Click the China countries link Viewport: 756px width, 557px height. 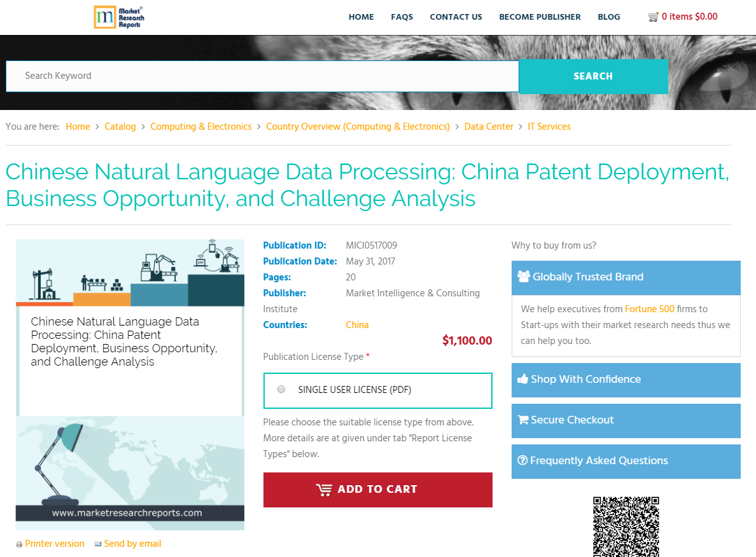coord(357,325)
